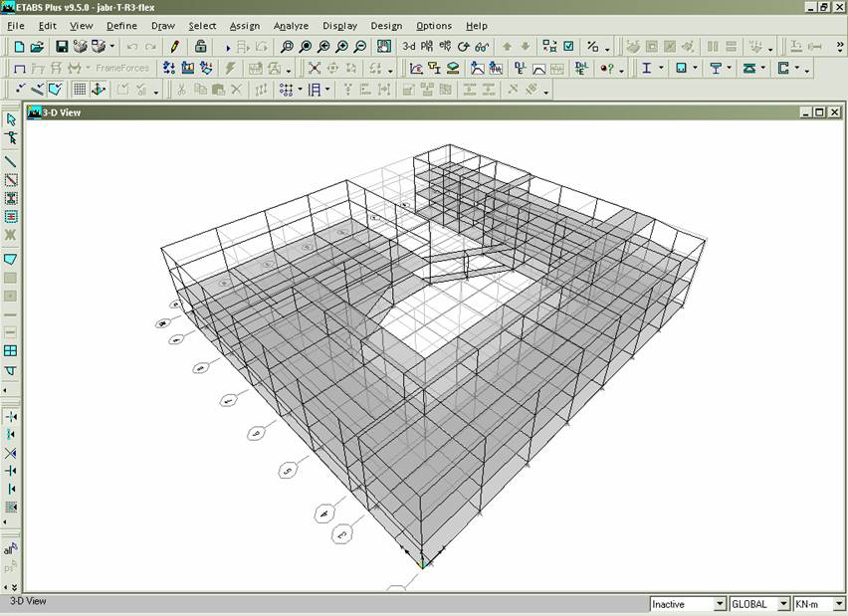The width and height of the screenshot is (848, 616).
Task: Open a model file with the folder icon
Action: click(x=37, y=47)
